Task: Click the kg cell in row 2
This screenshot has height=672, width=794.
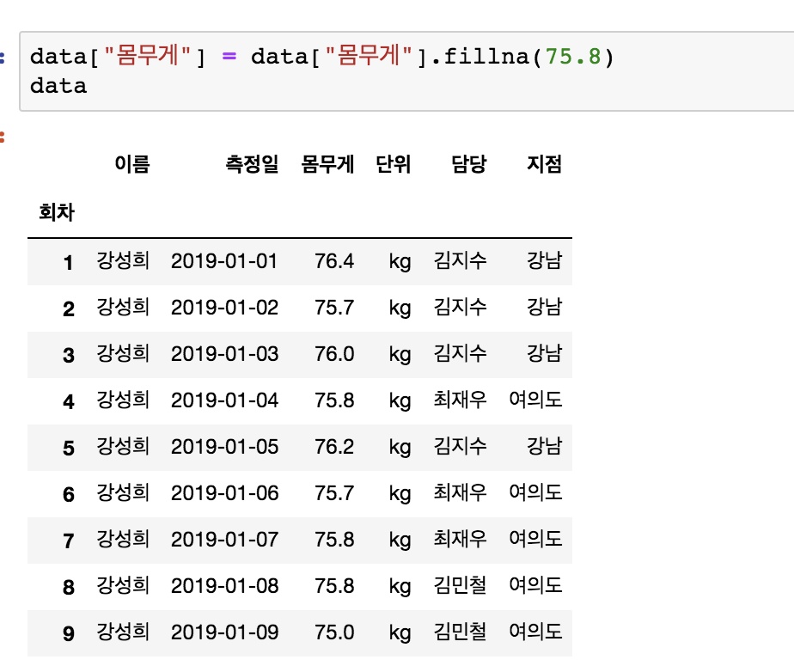Action: click(399, 308)
